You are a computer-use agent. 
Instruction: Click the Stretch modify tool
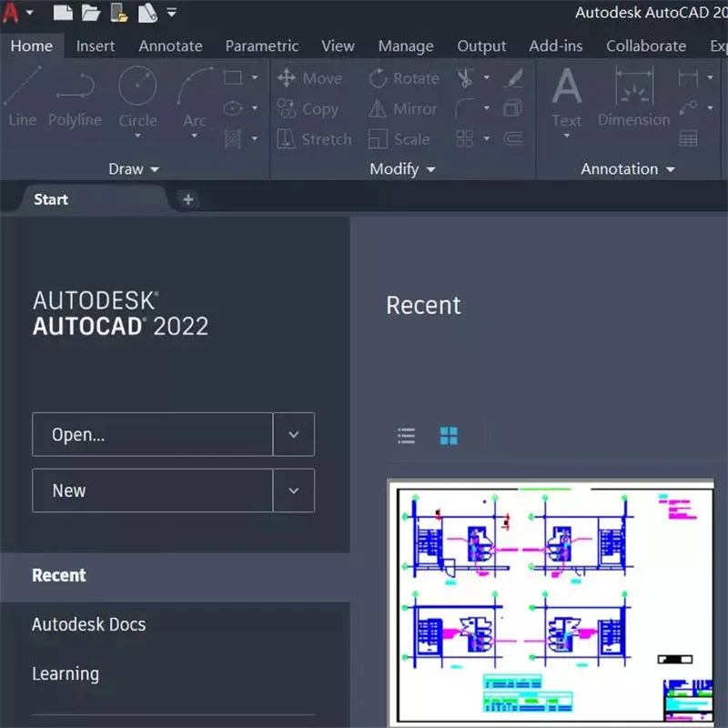314,139
